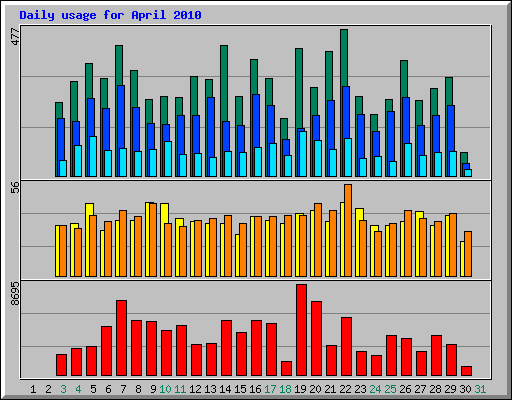Click the red bar for day 7
This screenshot has height=400, width=512.
click(121, 338)
